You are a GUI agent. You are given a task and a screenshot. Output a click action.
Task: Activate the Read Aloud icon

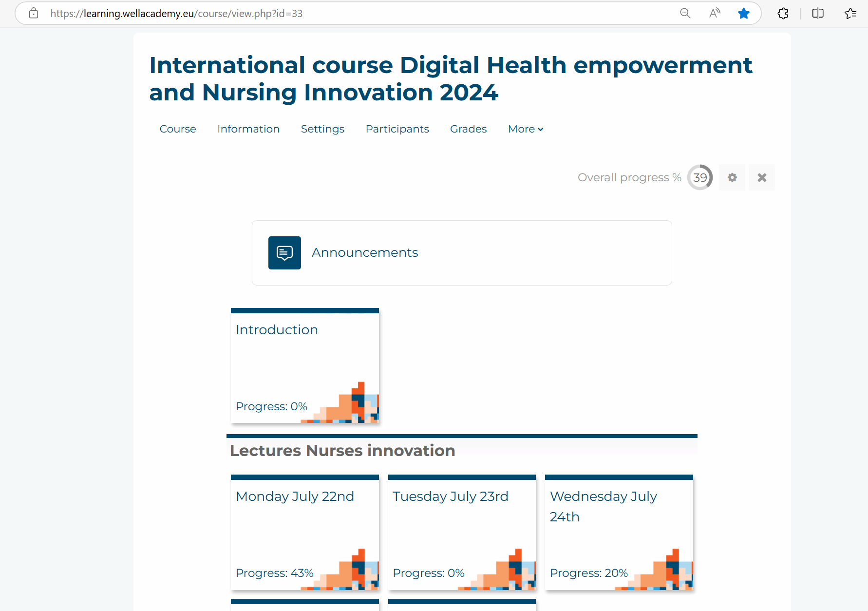pyautogui.click(x=714, y=13)
